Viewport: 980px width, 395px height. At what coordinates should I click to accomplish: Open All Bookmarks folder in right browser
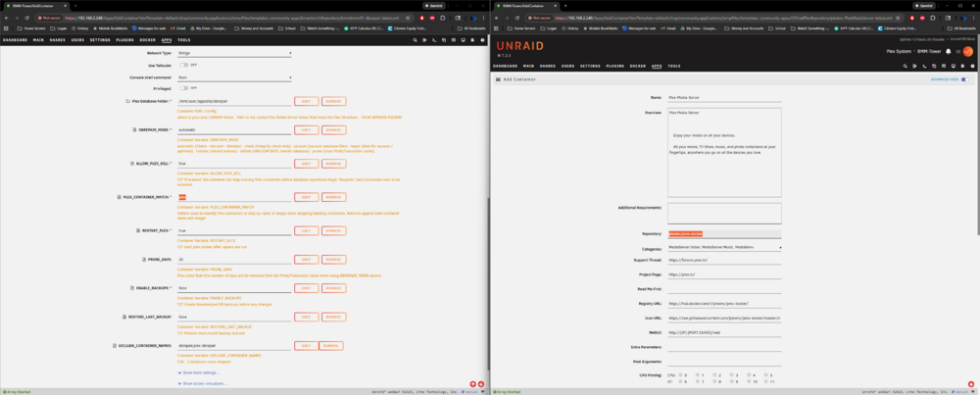pos(961,28)
